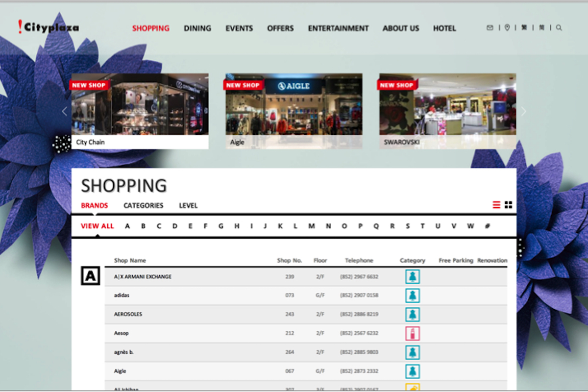
Task: Open the ABOUT US menu
Action: pos(401,28)
